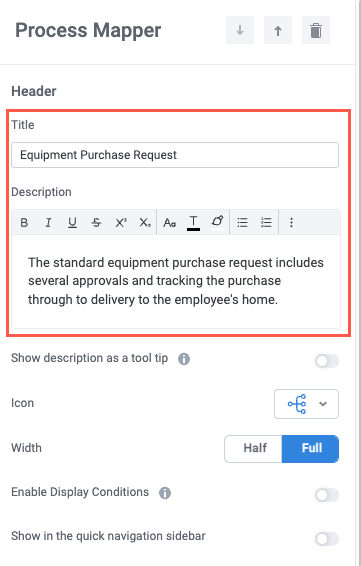The image size is (361, 566).
Task: Underline the description text
Action: point(72,222)
